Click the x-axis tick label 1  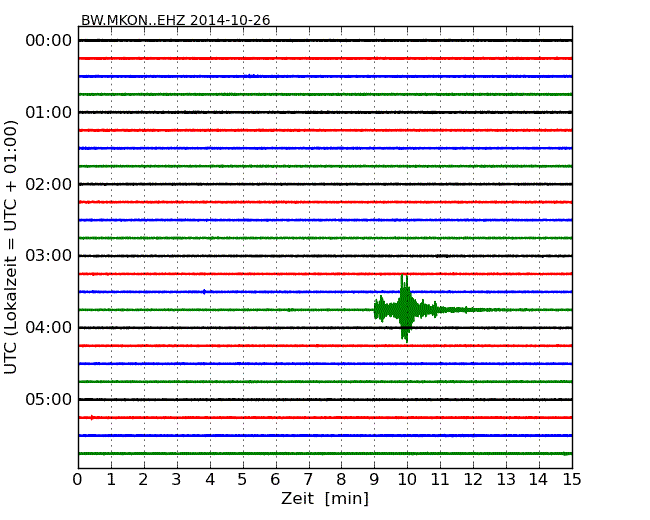coord(111,480)
